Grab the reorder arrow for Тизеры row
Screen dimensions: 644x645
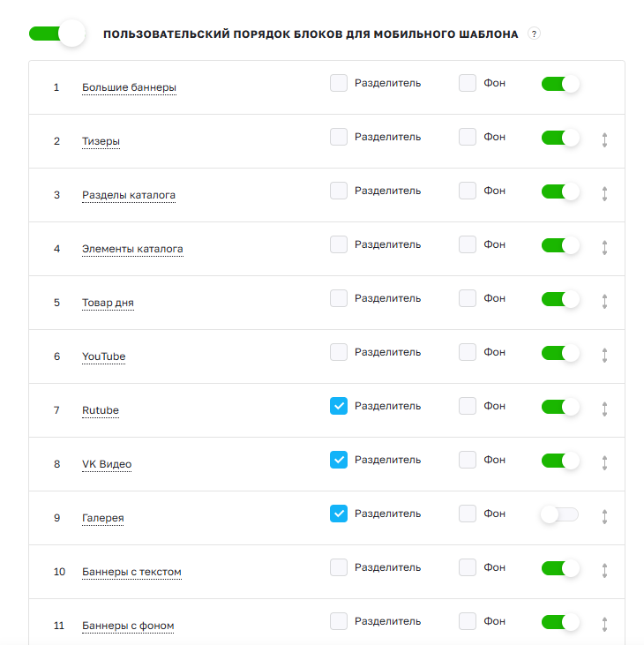[x=604, y=140]
